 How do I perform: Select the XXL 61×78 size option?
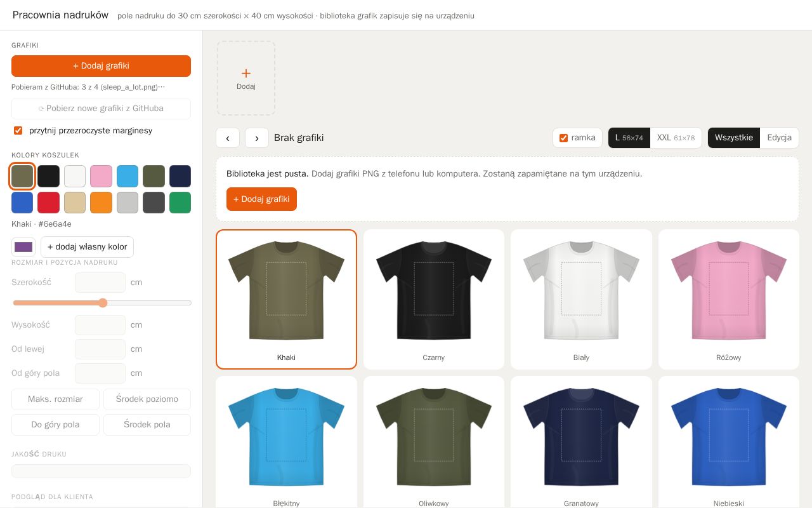676,138
